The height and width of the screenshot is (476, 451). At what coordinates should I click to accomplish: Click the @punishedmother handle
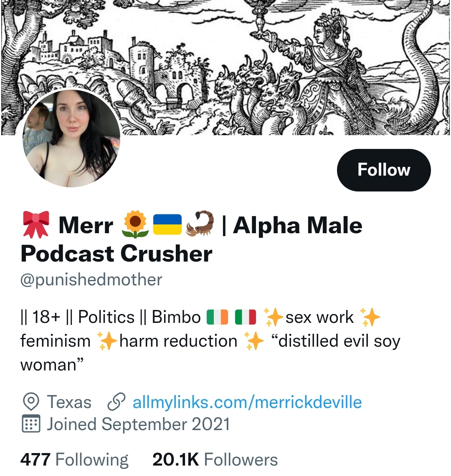(x=91, y=280)
